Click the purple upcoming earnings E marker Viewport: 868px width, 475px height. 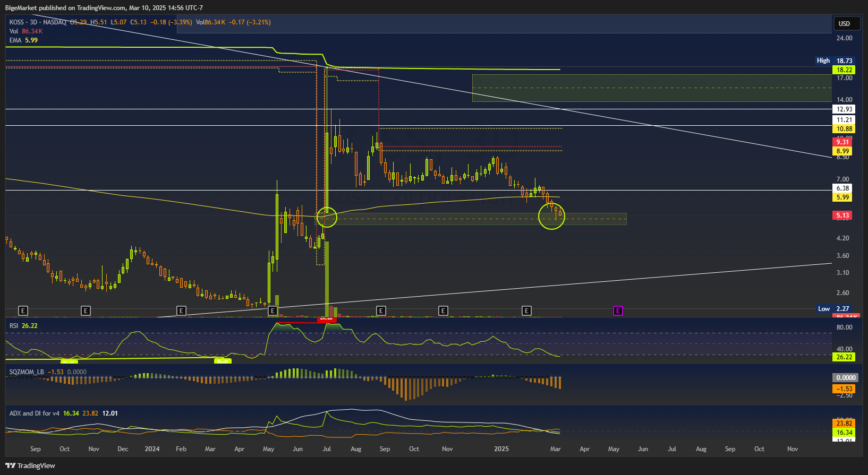tap(618, 310)
